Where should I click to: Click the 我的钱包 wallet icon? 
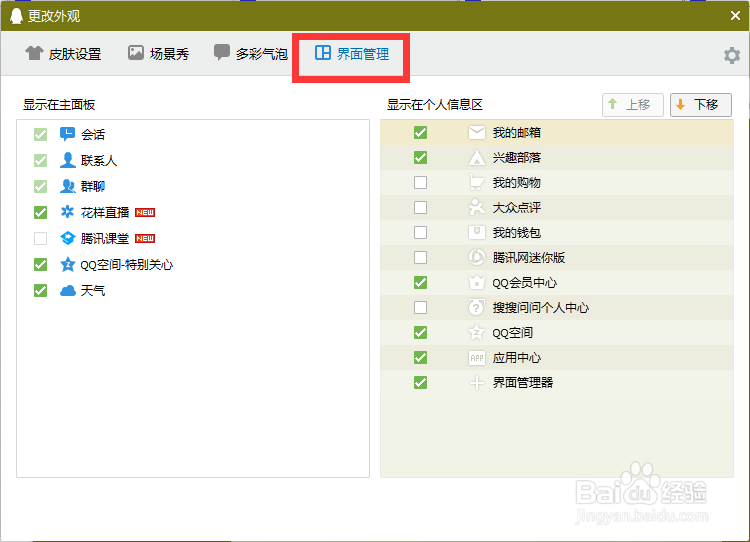coord(476,232)
